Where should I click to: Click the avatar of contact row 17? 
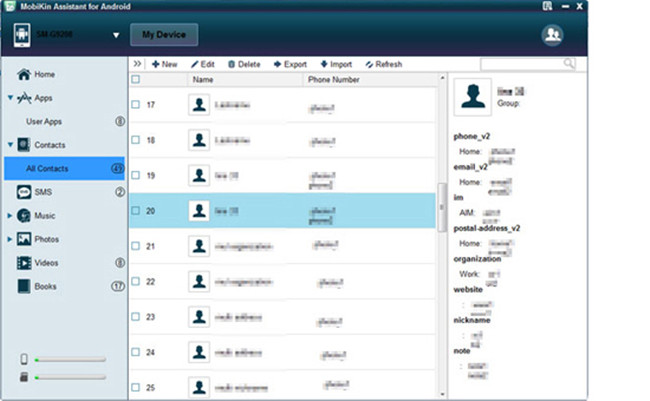199,105
